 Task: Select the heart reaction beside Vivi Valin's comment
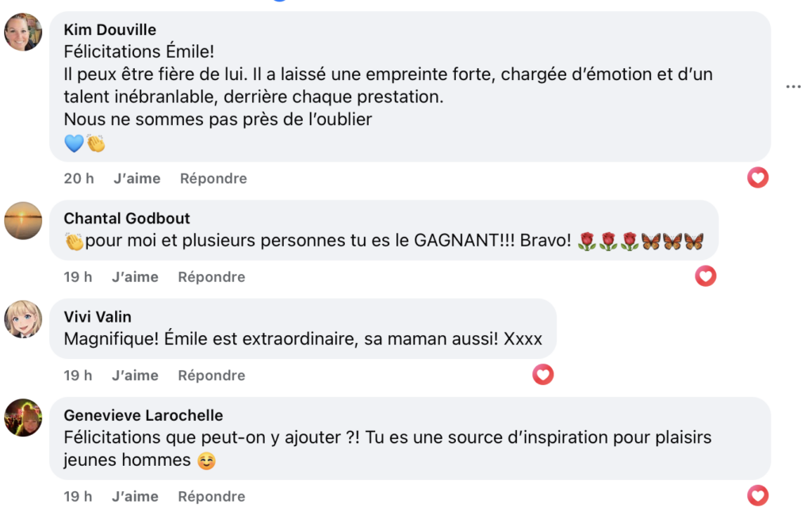pyautogui.click(x=542, y=375)
